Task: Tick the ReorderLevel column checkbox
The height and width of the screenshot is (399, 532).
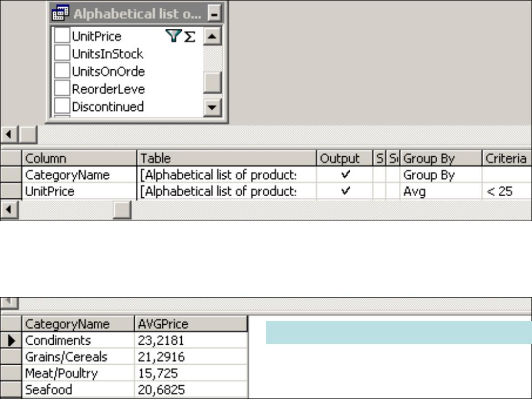Action: click(x=62, y=89)
